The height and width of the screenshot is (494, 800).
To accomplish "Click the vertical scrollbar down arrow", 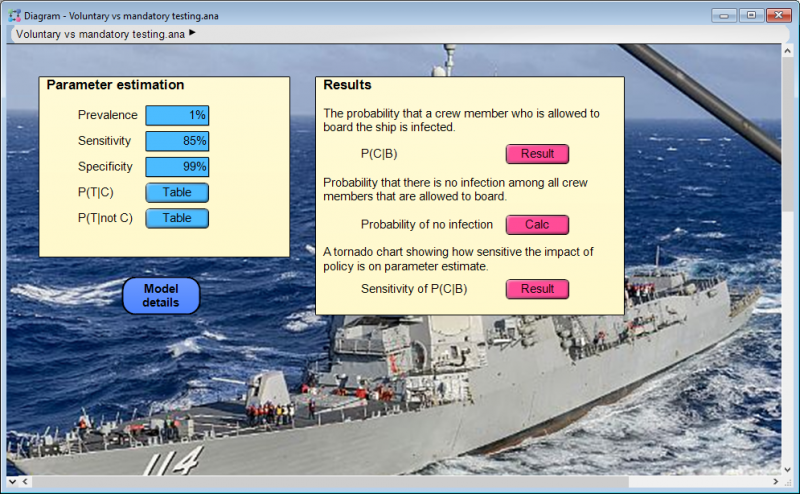I will [788, 470].
